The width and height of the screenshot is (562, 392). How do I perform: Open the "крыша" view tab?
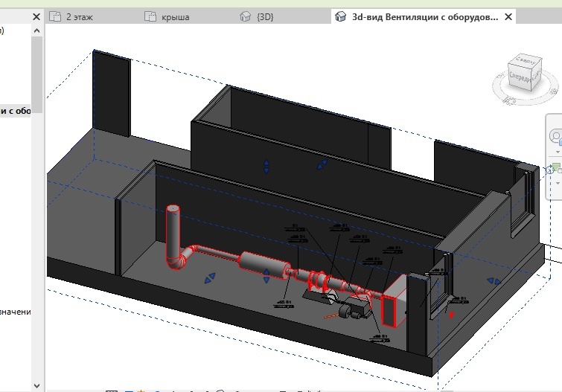click(x=175, y=17)
